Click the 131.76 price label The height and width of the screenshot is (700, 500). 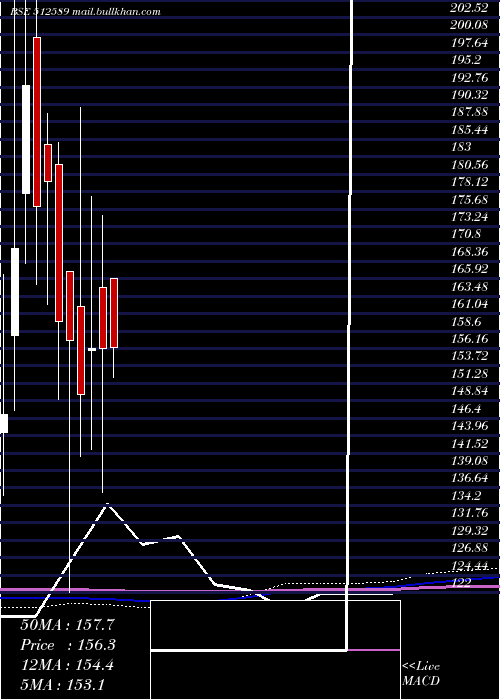469,512
